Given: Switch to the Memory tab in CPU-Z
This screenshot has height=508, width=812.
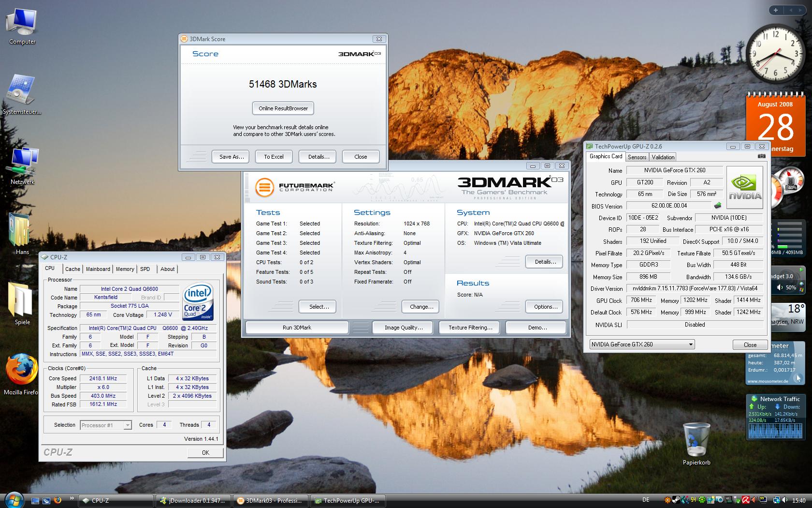Looking at the screenshot, I should click(125, 269).
